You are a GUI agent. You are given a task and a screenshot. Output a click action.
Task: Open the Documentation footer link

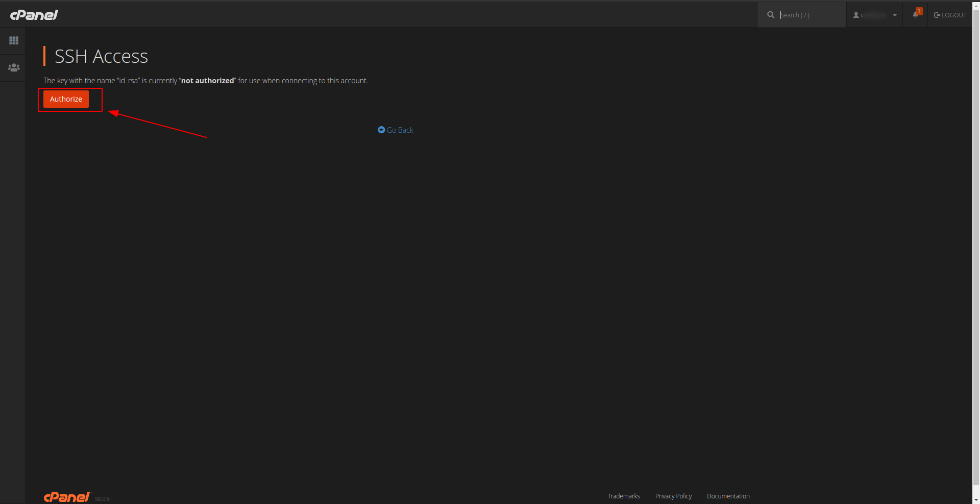[728, 496]
